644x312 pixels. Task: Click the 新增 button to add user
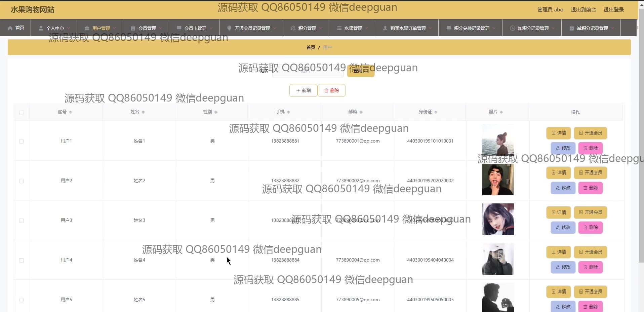(303, 90)
